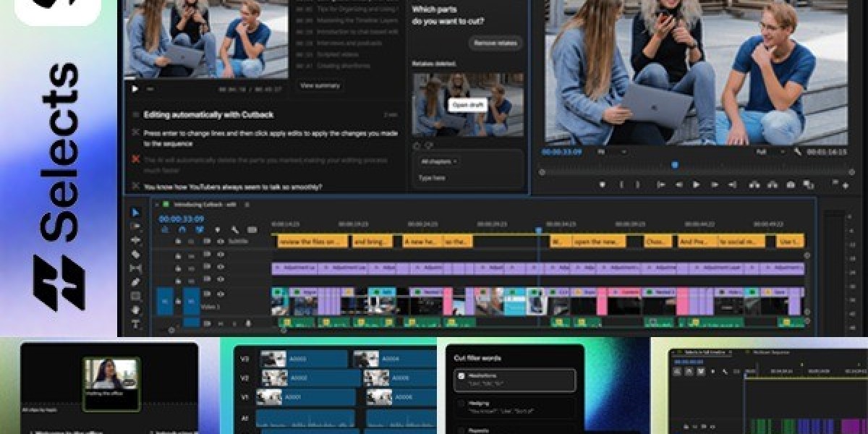Viewport: 868px width, 434px height.
Task: Click the Type here input field
Action: [467, 177]
